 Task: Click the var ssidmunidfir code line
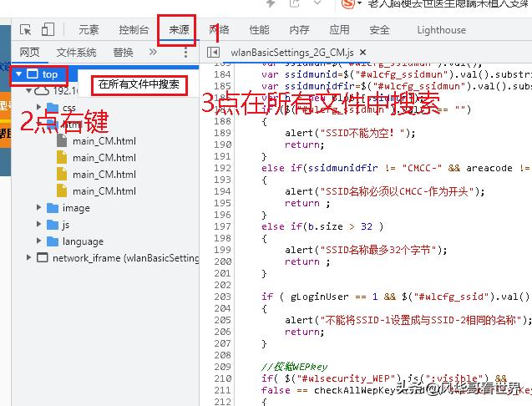pyautogui.click(x=396, y=86)
